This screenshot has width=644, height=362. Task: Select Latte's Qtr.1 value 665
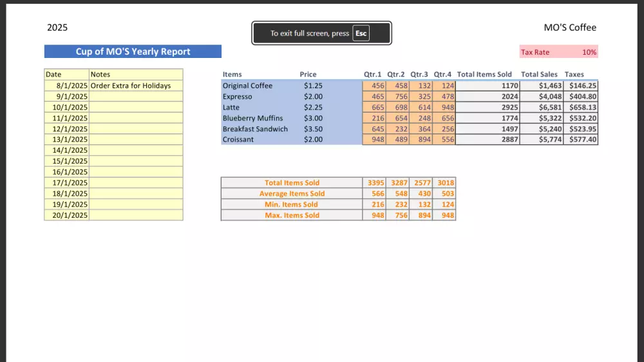pos(374,107)
